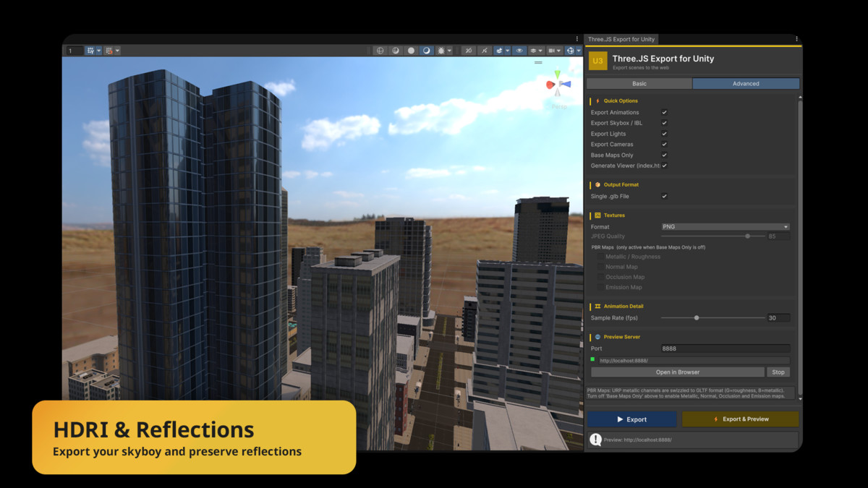The width and height of the screenshot is (868, 488).
Task: Click the blue Export button
Action: click(x=632, y=419)
